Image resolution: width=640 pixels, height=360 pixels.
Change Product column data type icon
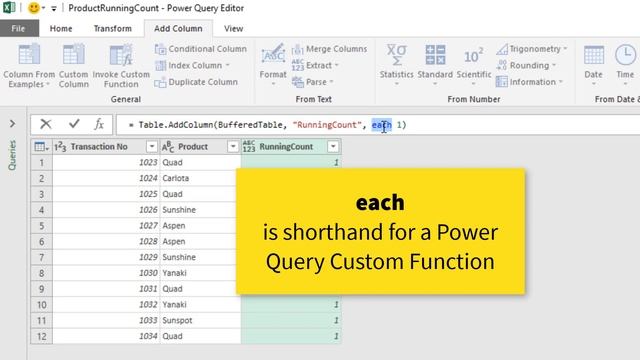[168, 147]
